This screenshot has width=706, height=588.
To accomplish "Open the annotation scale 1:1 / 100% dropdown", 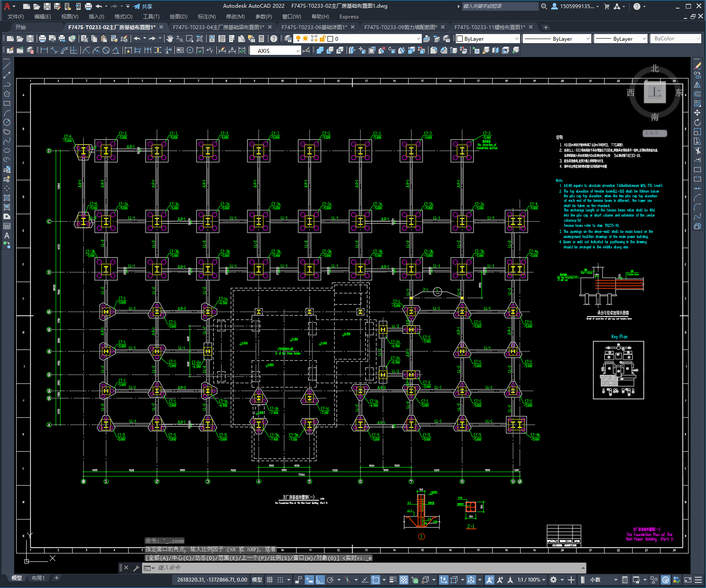I will click(531, 580).
